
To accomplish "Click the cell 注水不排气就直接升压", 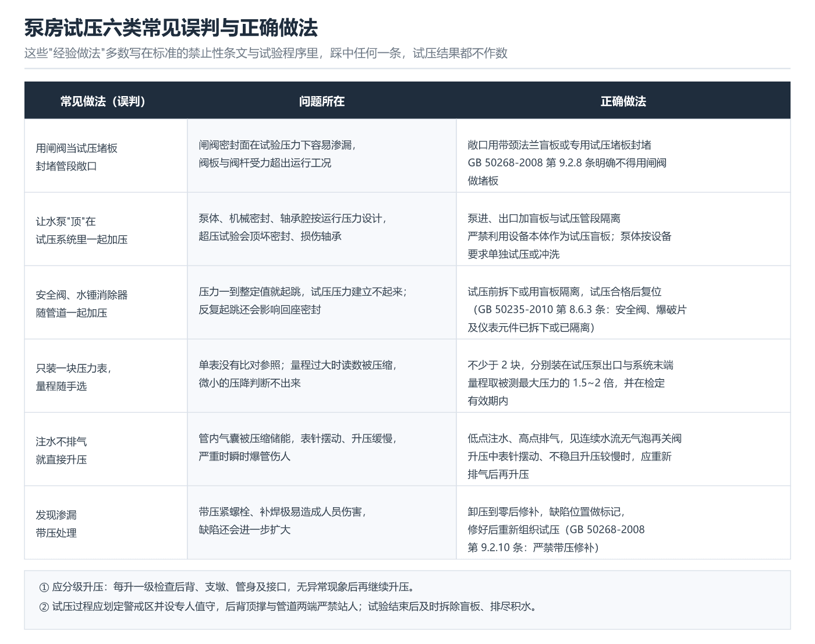I will (106, 450).
